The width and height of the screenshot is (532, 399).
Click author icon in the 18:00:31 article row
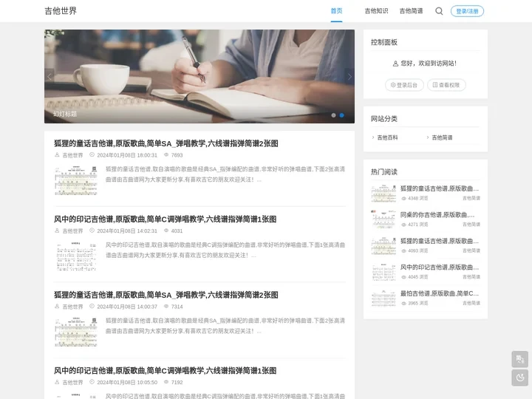57,154
